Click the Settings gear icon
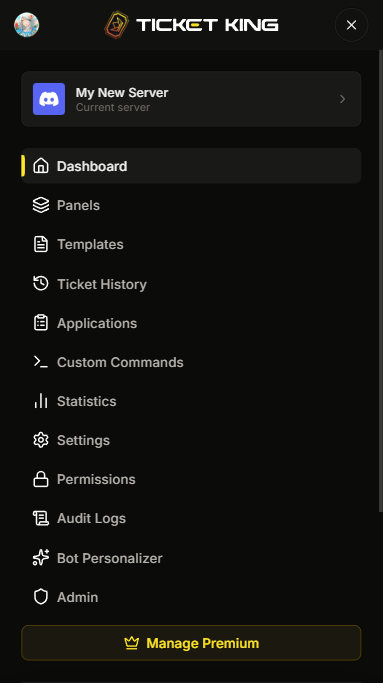The height and width of the screenshot is (683, 383). (x=41, y=440)
